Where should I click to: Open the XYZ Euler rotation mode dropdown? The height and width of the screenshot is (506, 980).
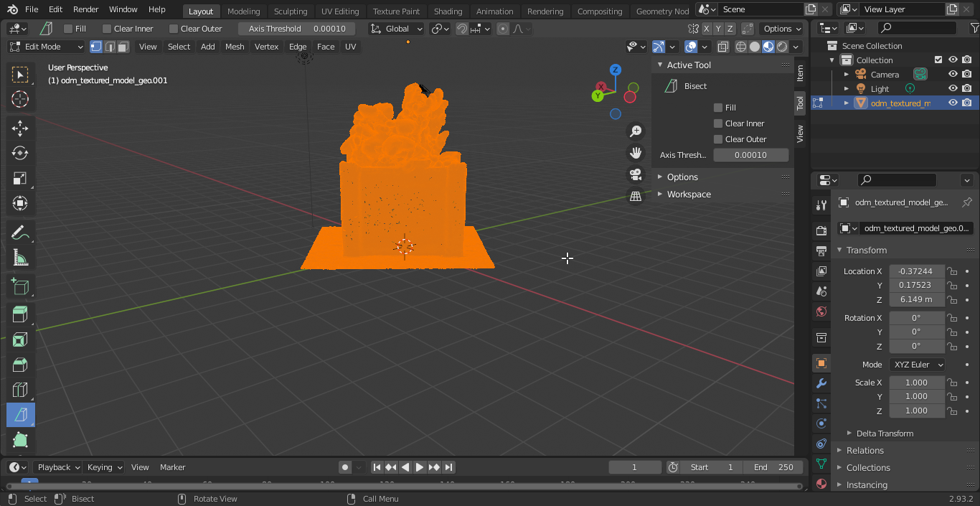pos(917,365)
